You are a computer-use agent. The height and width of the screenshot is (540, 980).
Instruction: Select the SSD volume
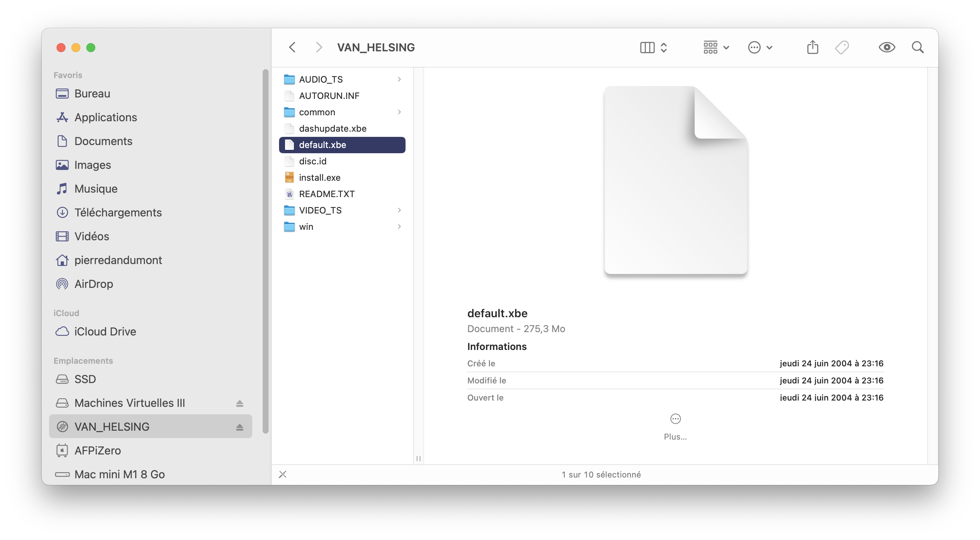pos(150,379)
